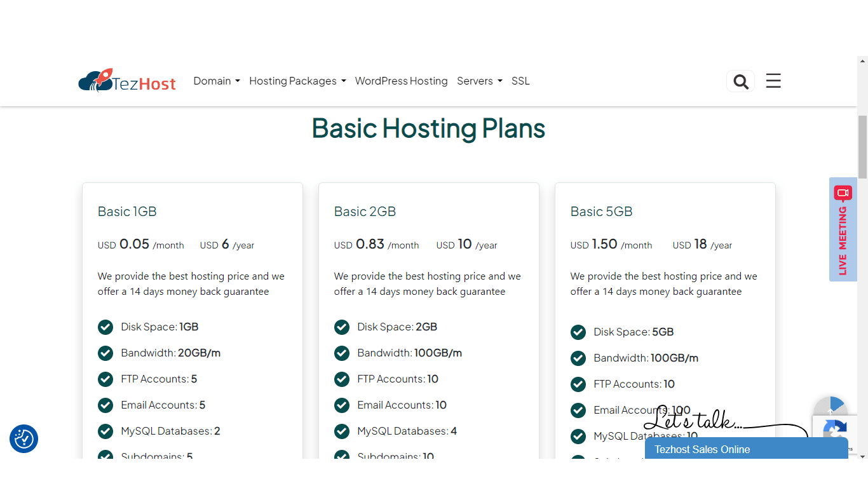Viewport: 868px width, 488px height.
Task: Select the Basic 5GB plan title
Action: (x=601, y=212)
